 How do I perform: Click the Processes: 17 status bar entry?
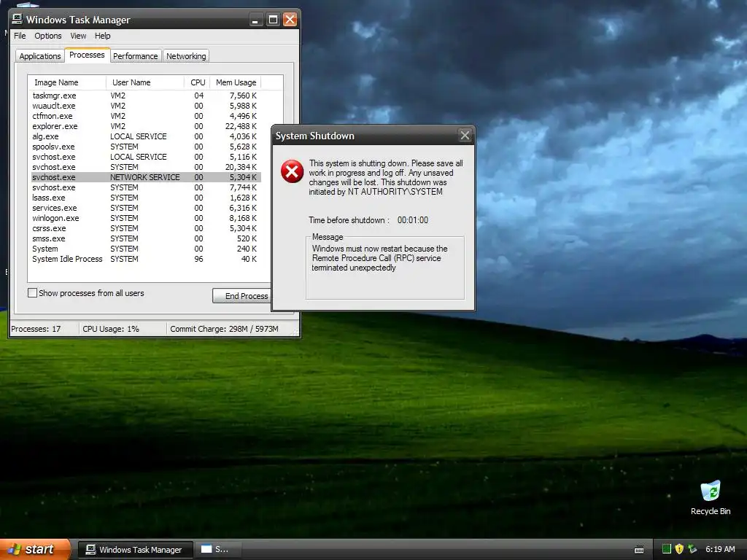(36, 329)
